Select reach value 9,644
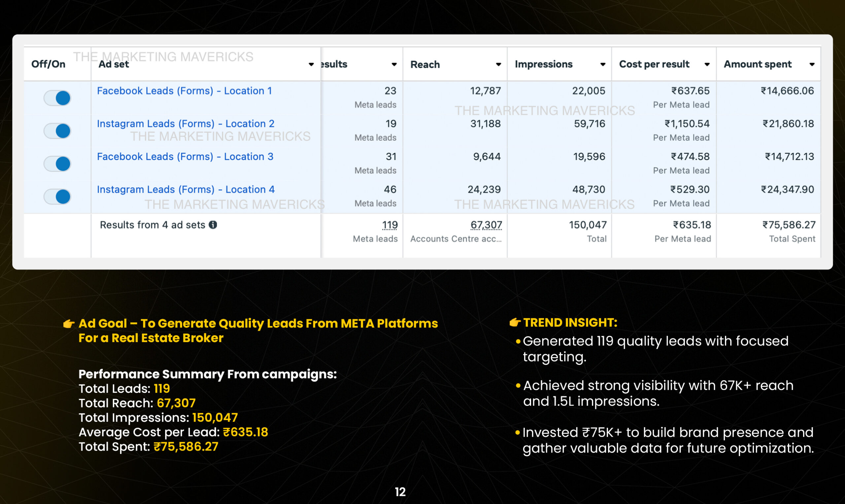The height and width of the screenshot is (504, 845). click(487, 157)
